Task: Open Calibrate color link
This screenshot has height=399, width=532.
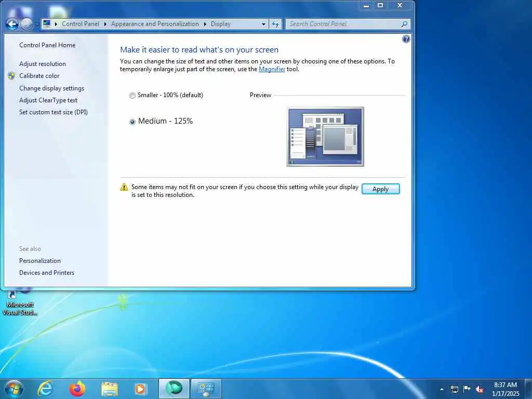Action: point(39,76)
